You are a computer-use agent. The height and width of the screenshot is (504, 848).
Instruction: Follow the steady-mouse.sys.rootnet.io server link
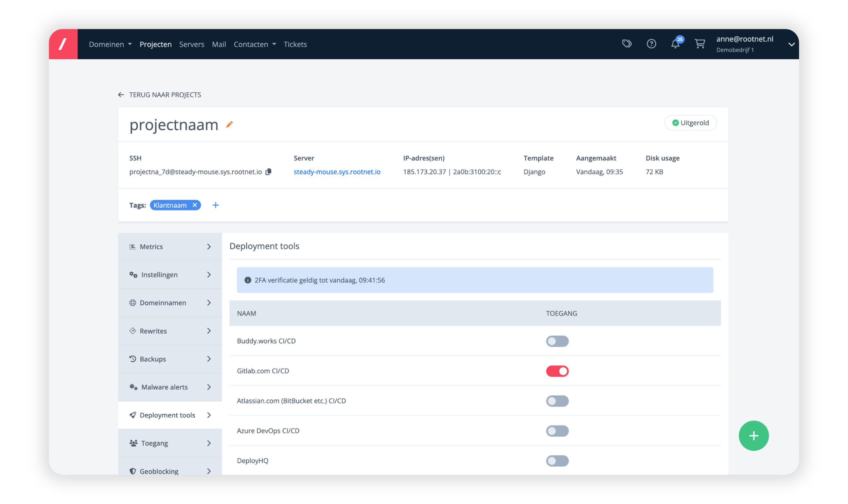point(337,172)
